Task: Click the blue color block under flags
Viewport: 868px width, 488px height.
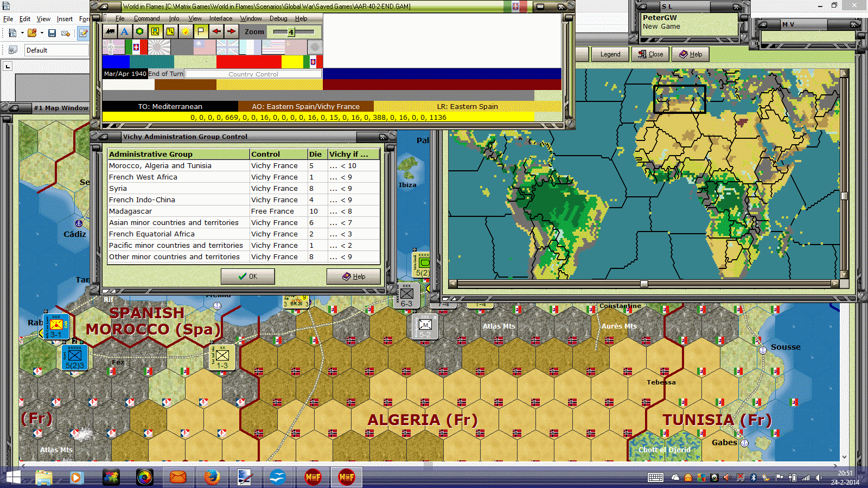Action: tap(116, 62)
